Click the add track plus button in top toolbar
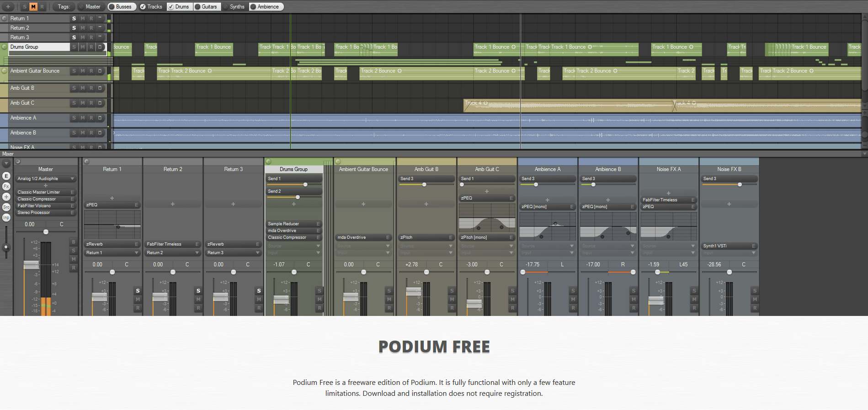Viewport: 868px width, 410px height. (x=8, y=6)
